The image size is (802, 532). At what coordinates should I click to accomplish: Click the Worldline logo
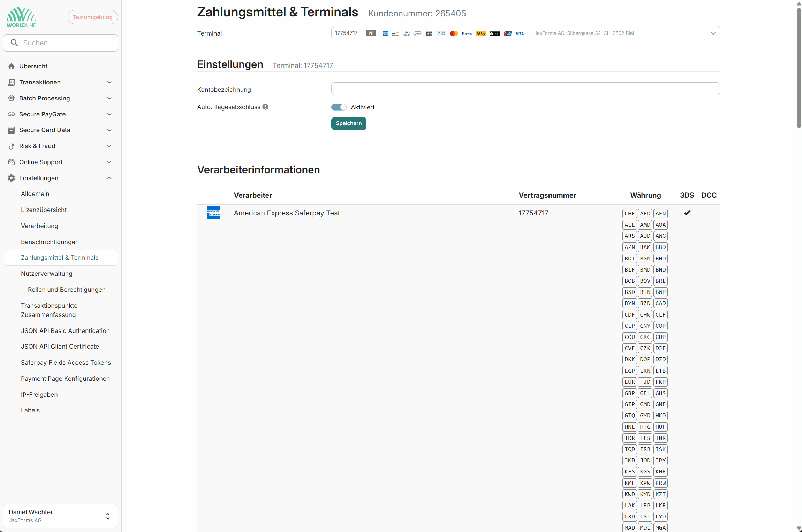click(x=21, y=17)
